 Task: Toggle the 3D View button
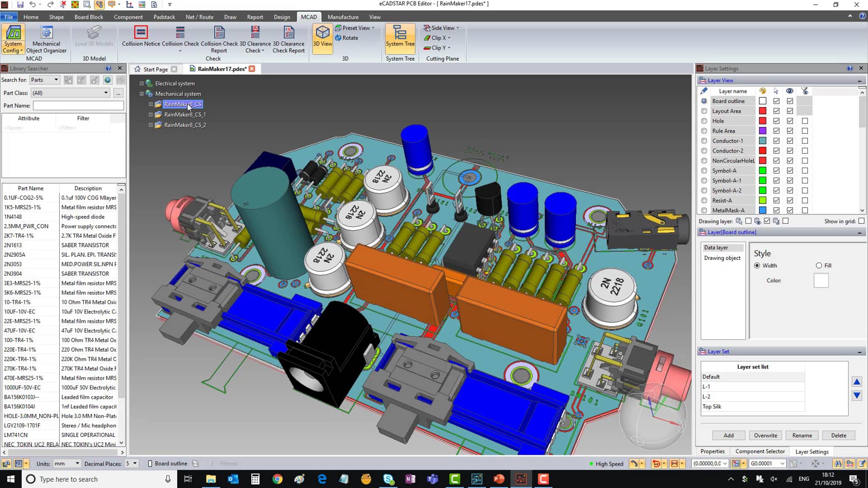pos(323,38)
